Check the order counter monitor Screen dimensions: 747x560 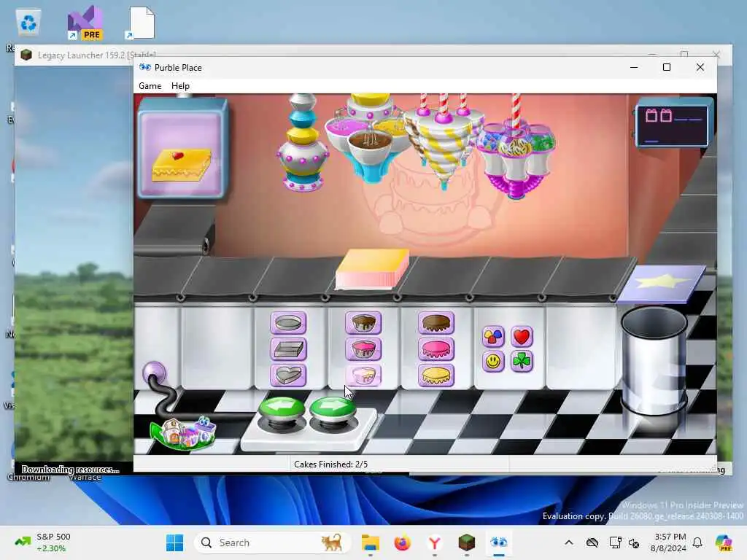coord(673,122)
